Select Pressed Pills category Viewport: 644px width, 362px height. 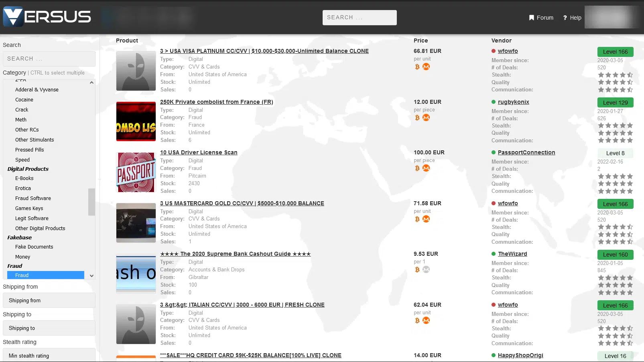click(29, 150)
